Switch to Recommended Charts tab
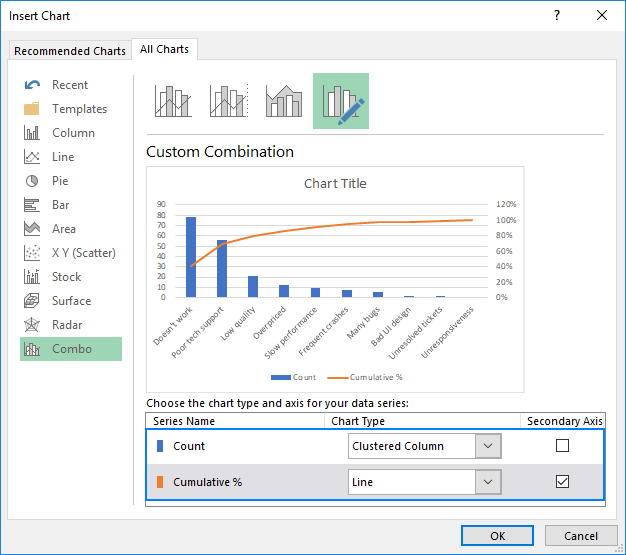 (x=70, y=51)
